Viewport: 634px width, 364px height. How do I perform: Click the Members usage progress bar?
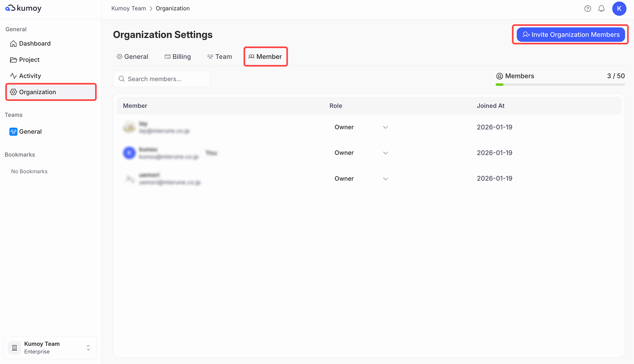click(560, 85)
